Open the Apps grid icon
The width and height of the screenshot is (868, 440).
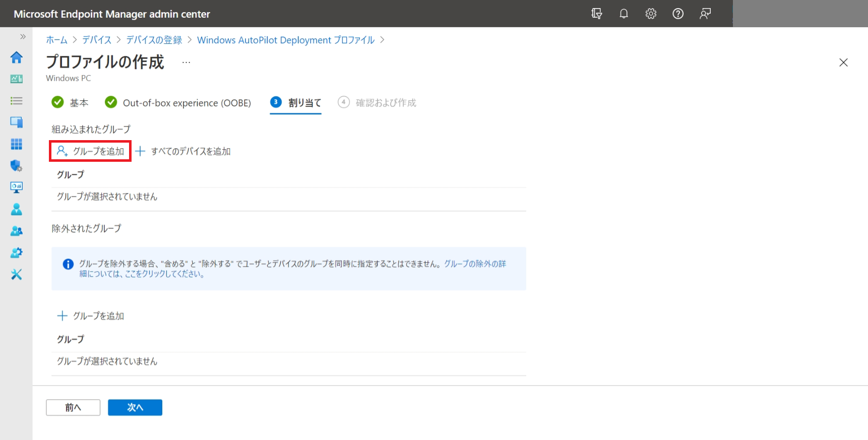click(16, 144)
